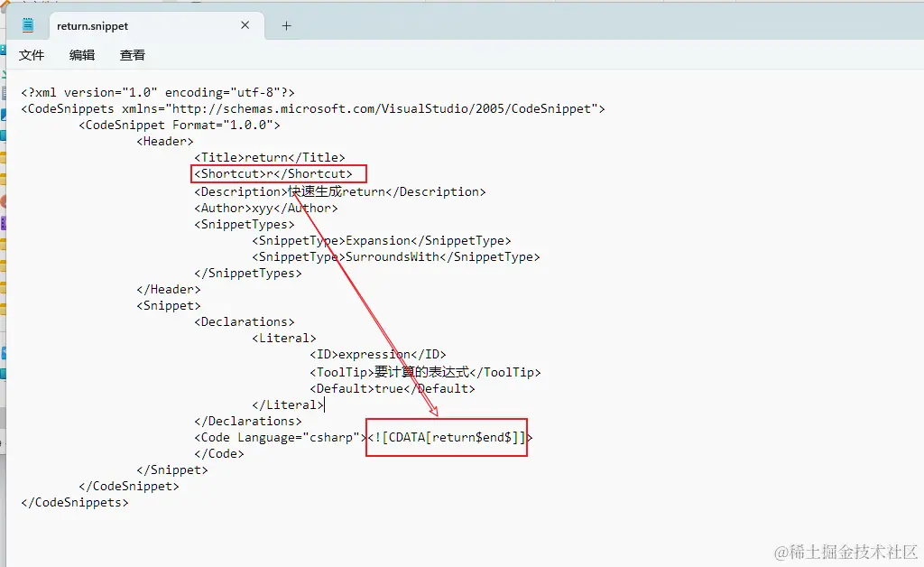The width and height of the screenshot is (924, 567).
Task: Click the opening <Declarations> tag
Action: click(x=244, y=321)
